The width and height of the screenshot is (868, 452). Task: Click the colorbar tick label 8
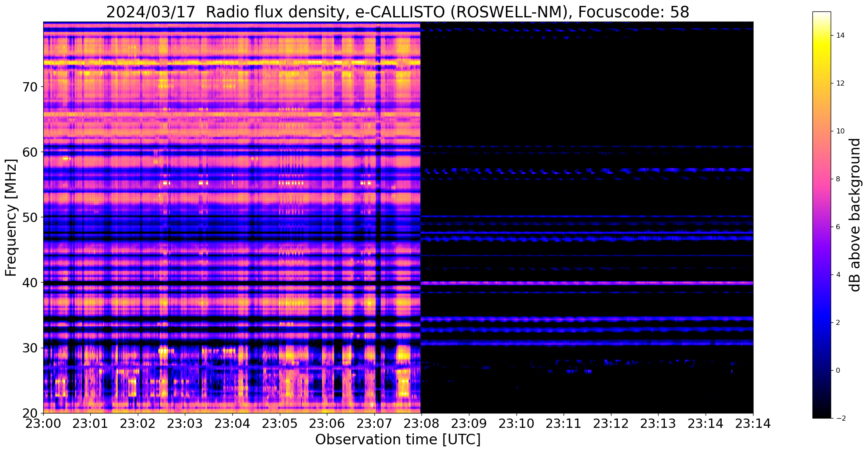click(837, 179)
